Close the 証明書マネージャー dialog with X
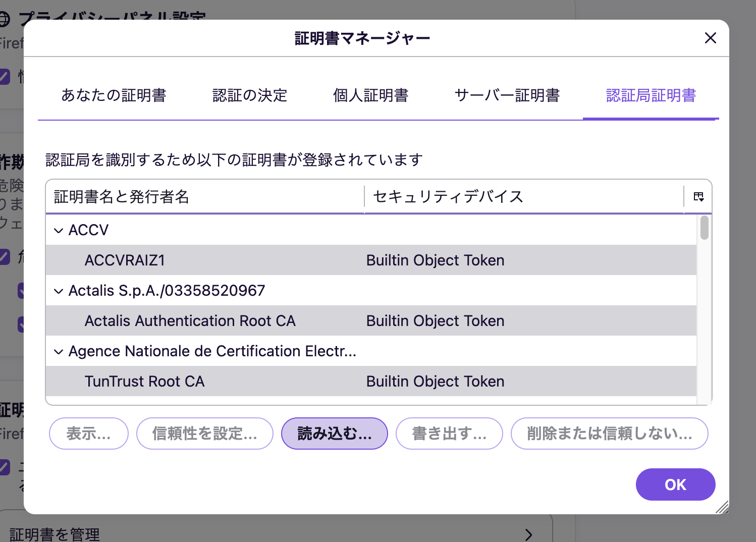The height and width of the screenshot is (542, 756). coord(710,38)
